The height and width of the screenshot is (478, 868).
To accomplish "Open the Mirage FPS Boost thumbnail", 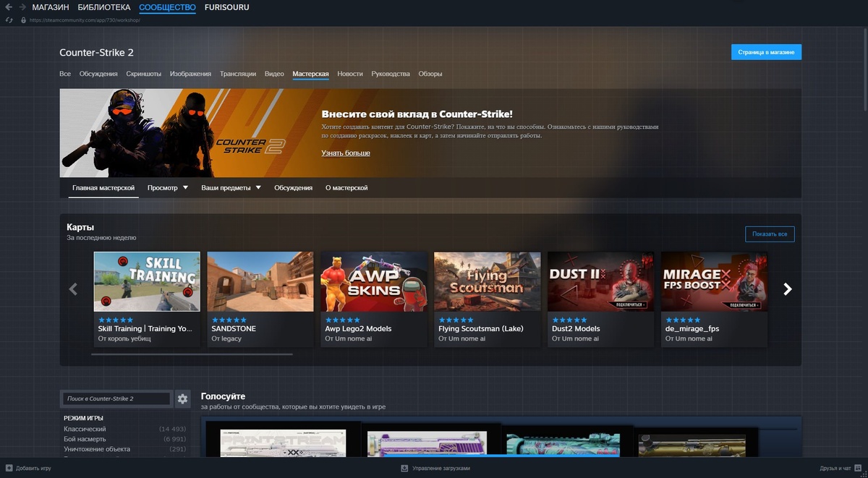I will 714,281.
